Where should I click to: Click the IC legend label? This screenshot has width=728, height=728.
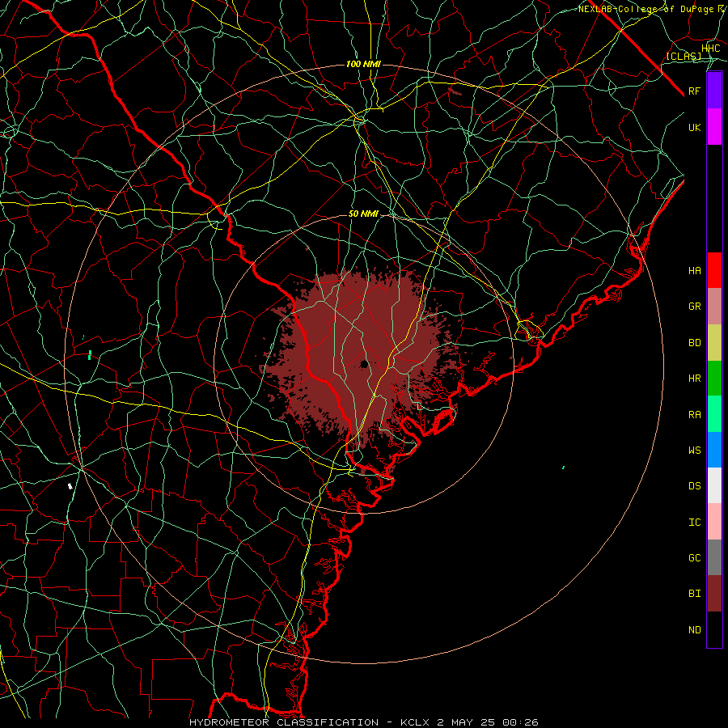pos(694,523)
